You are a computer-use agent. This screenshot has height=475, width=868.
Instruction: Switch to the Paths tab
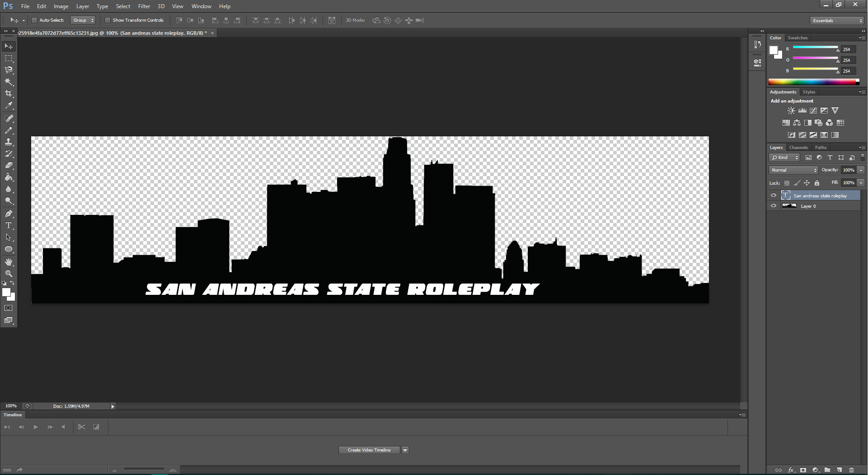coord(821,148)
